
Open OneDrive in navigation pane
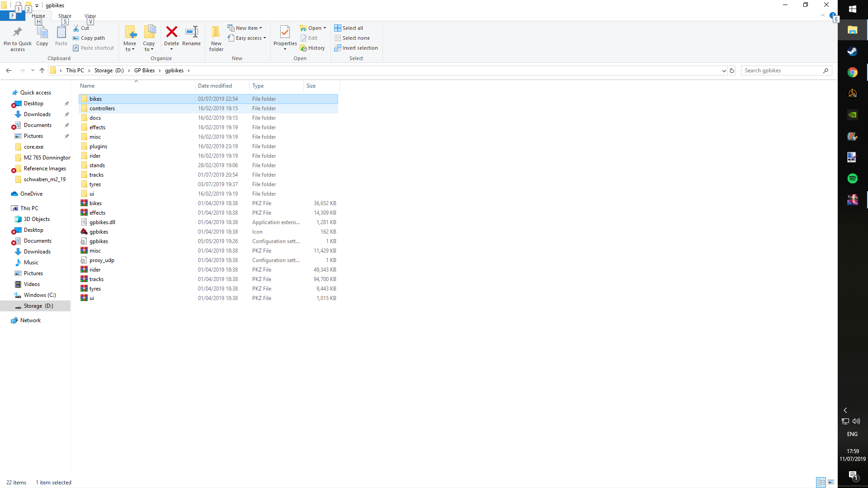pos(31,194)
